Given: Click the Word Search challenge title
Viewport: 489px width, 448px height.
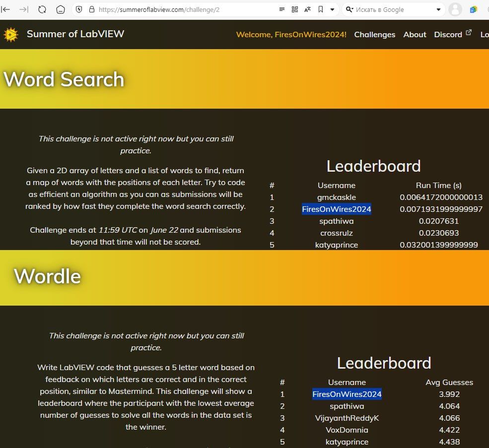Looking at the screenshot, I should pyautogui.click(x=64, y=79).
